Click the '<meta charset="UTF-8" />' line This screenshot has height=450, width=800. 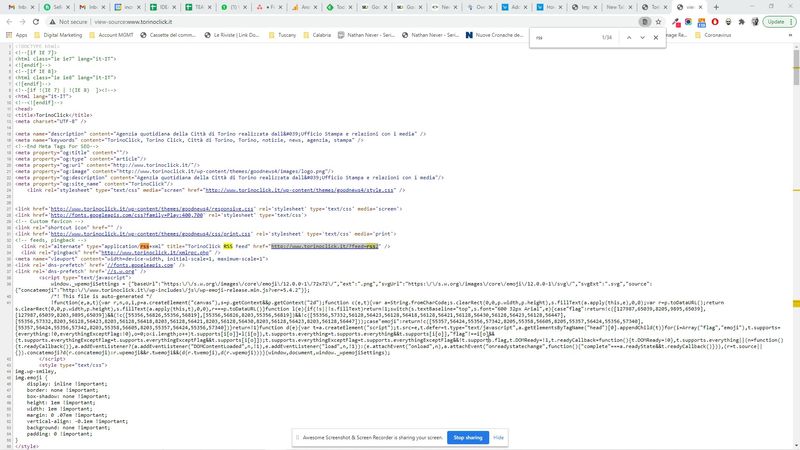click(x=51, y=121)
